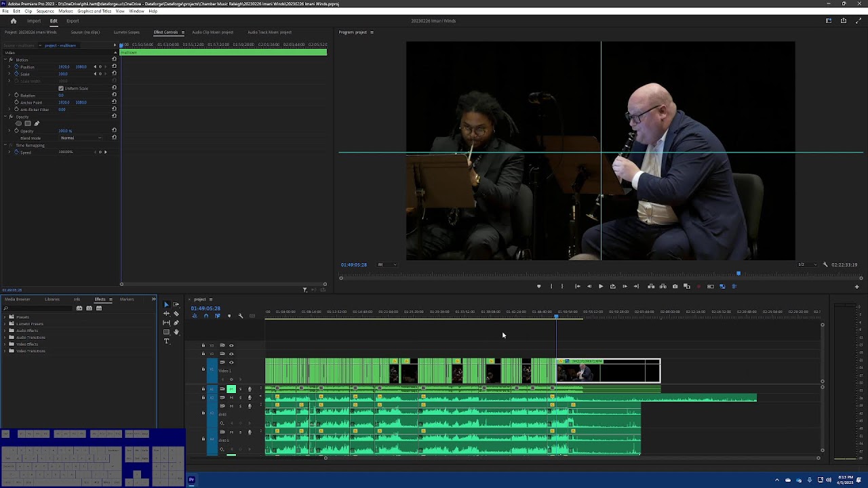Go to In point in program monitor
This screenshot has width=868, height=488.
tap(578, 286)
